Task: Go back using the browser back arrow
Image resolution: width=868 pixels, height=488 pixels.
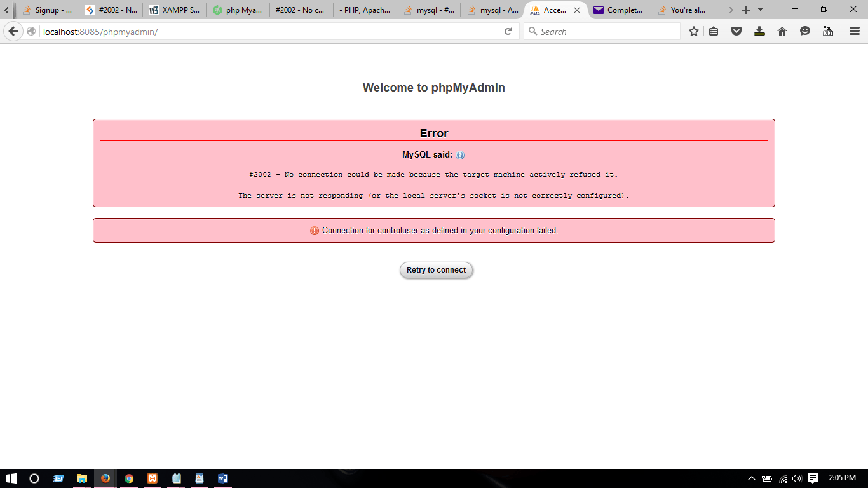Action: tap(13, 31)
